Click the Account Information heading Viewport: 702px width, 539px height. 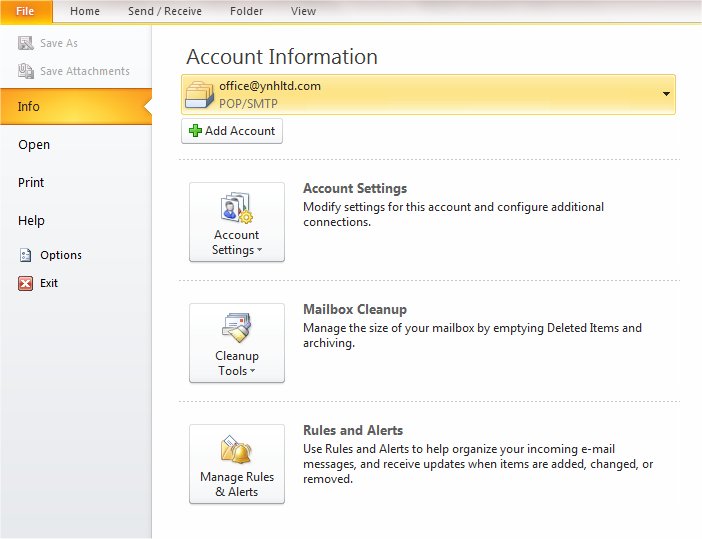282,57
